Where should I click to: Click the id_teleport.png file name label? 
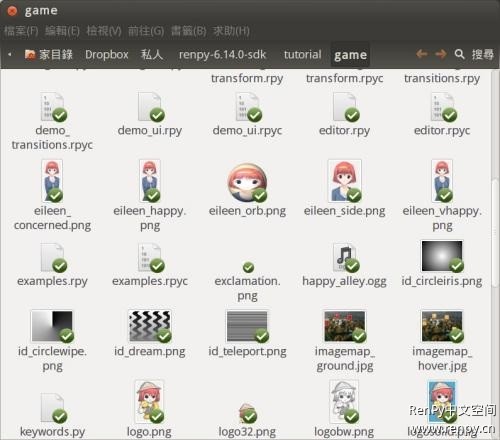point(247,351)
